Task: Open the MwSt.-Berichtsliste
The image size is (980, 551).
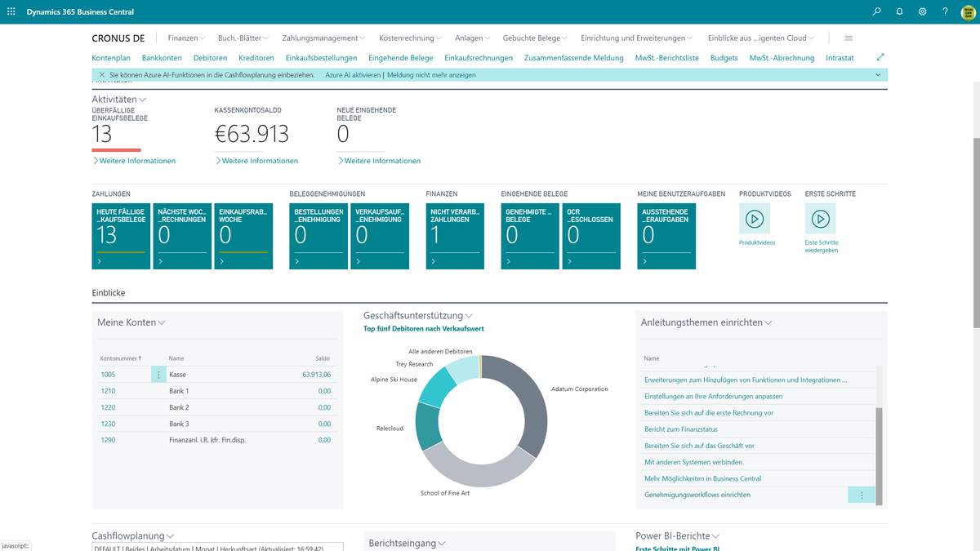Action: tap(667, 58)
